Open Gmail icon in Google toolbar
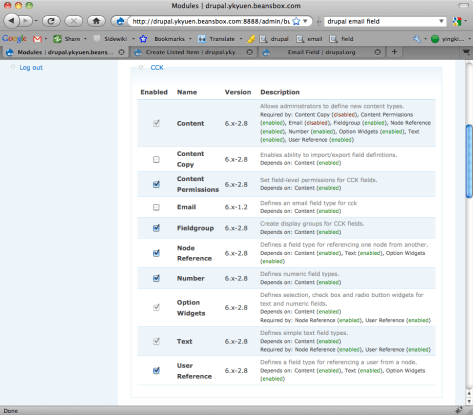This screenshot has width=473, height=415. pos(37,39)
